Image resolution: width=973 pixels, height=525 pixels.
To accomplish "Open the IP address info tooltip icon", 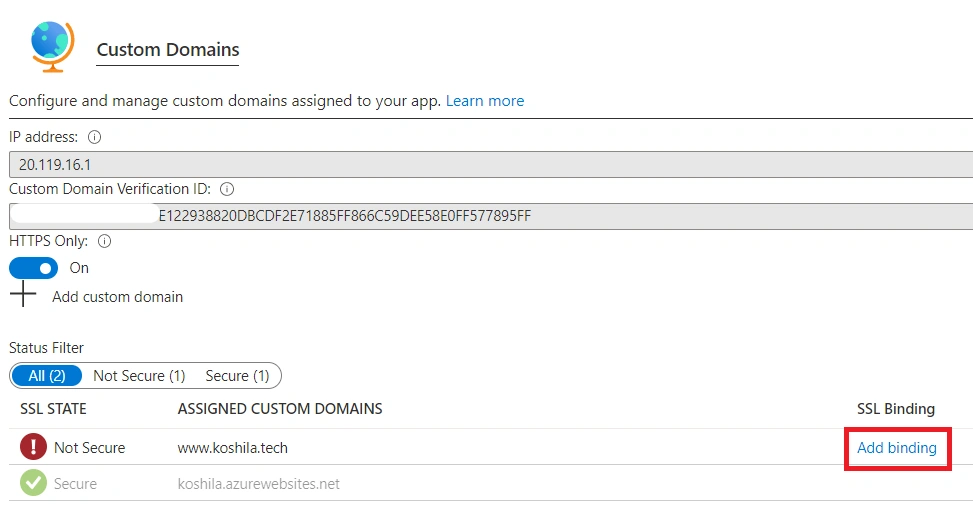I will tap(94, 137).
